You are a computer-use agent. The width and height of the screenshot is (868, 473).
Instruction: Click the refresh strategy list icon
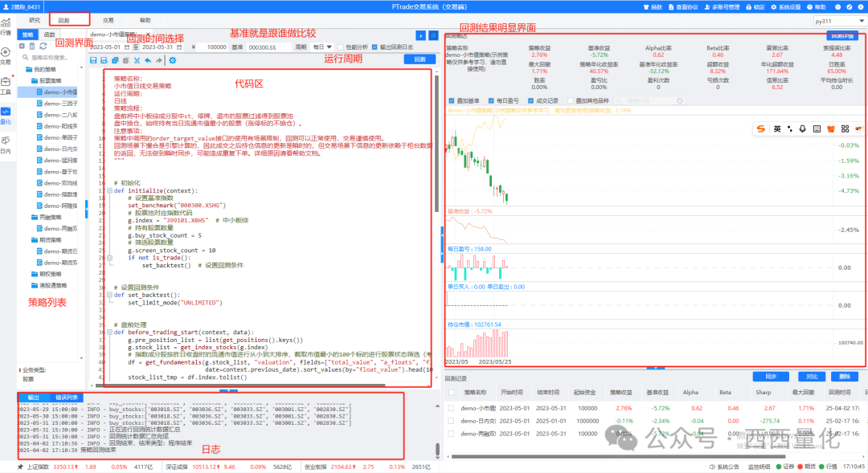(43, 46)
